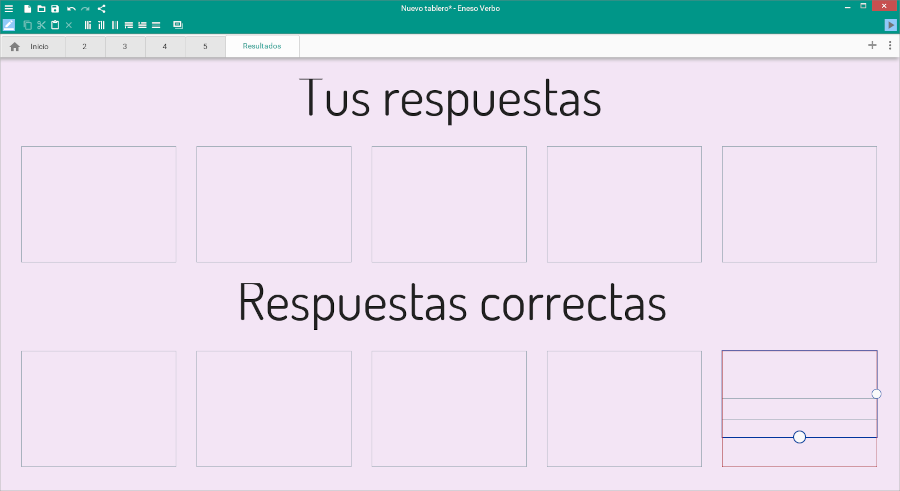The width and height of the screenshot is (900, 491).
Task: Add a new page with plus icon
Action: coord(872,45)
